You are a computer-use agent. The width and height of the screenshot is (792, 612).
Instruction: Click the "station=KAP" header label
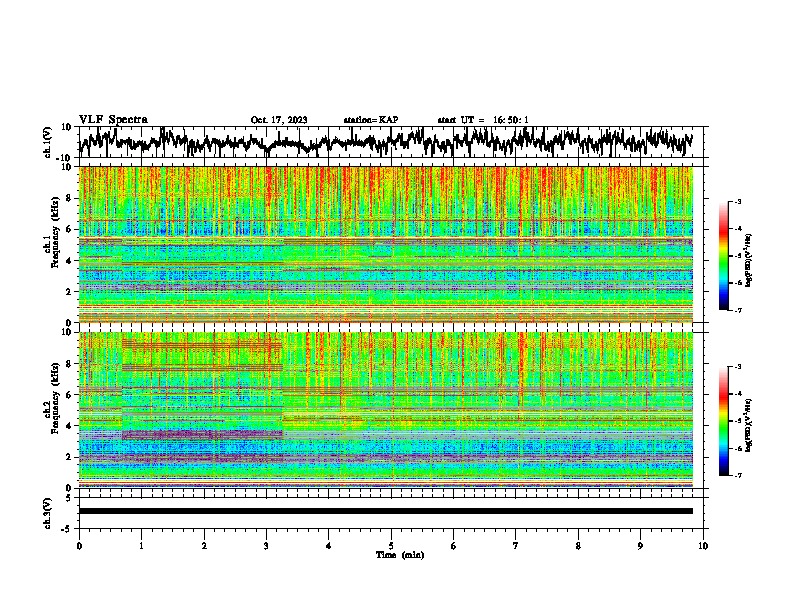371,120
